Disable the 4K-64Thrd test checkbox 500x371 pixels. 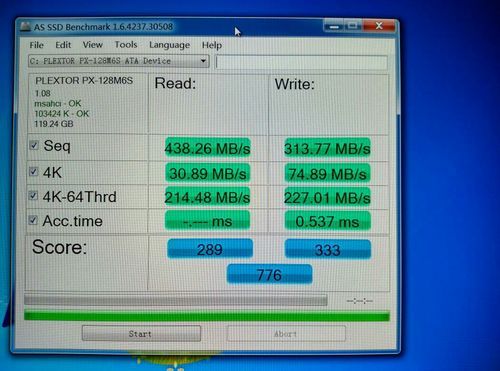pos(33,196)
